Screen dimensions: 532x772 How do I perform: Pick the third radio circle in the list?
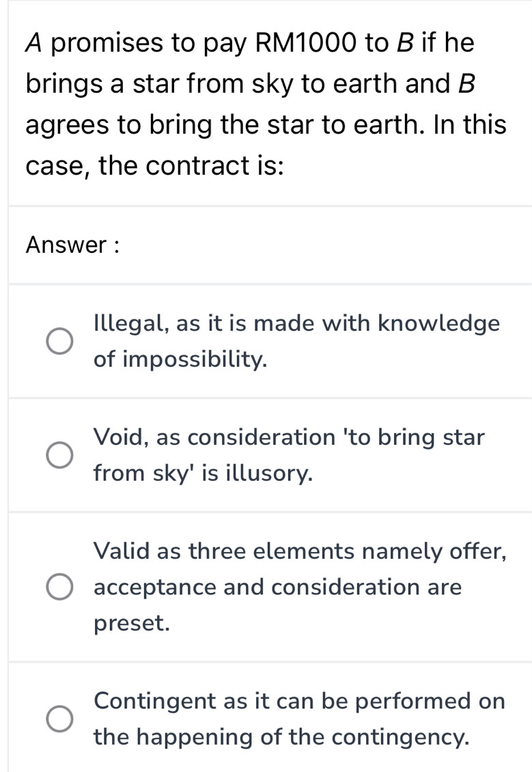click(59, 587)
